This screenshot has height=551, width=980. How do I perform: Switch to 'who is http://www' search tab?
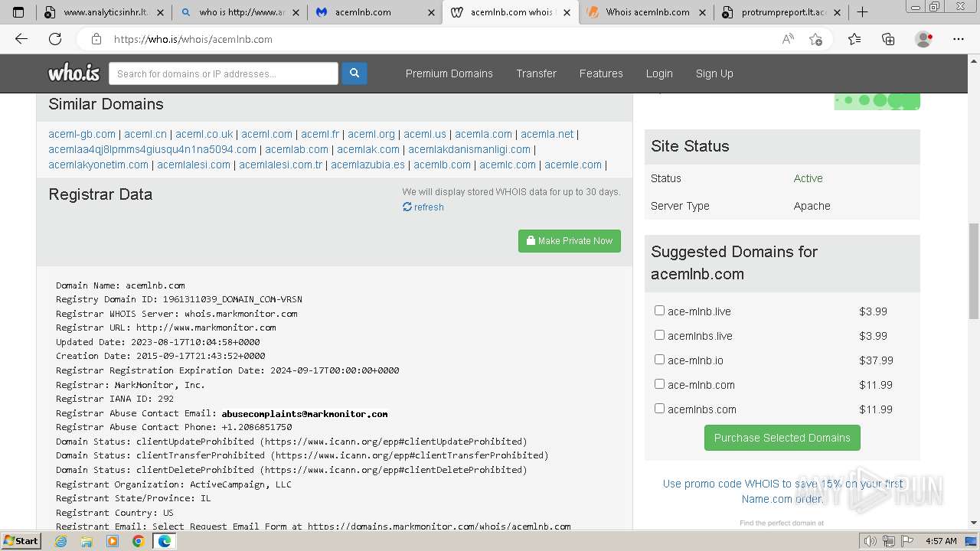[x=239, y=12]
